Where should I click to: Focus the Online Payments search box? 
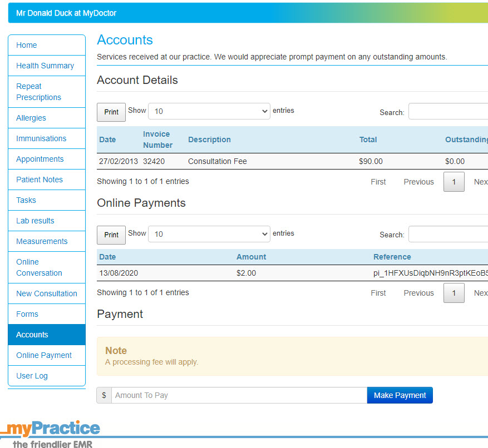(x=448, y=234)
